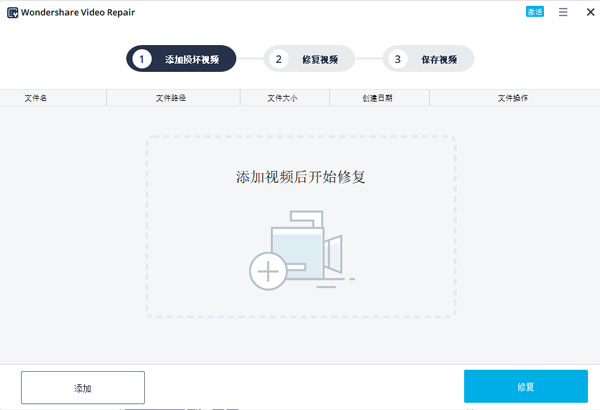Sort by the 文件名 column header
600x410 pixels.
point(36,98)
